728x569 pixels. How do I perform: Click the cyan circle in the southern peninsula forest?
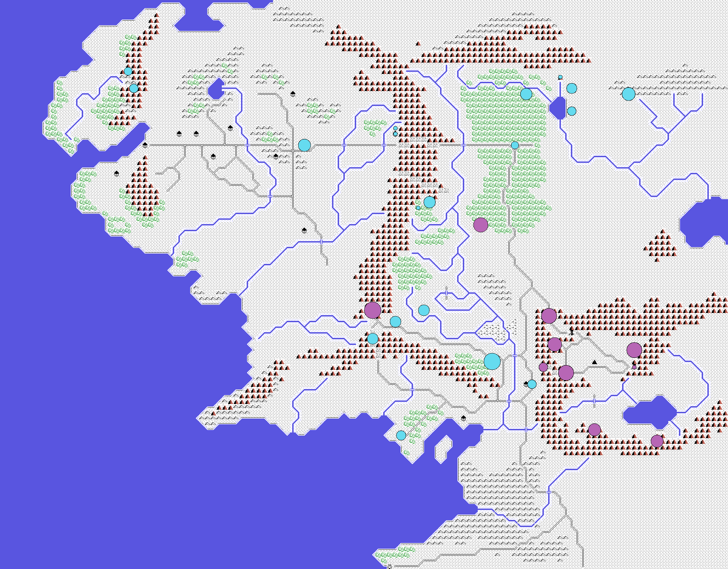click(401, 435)
